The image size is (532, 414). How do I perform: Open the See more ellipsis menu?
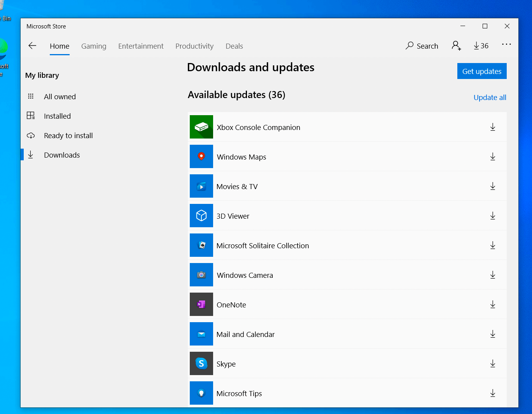pos(506,44)
